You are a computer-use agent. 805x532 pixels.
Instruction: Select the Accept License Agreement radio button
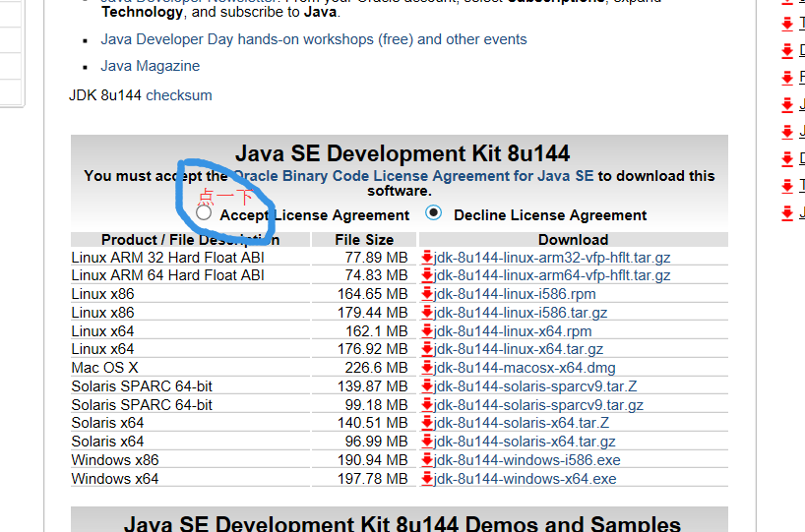coord(204,212)
